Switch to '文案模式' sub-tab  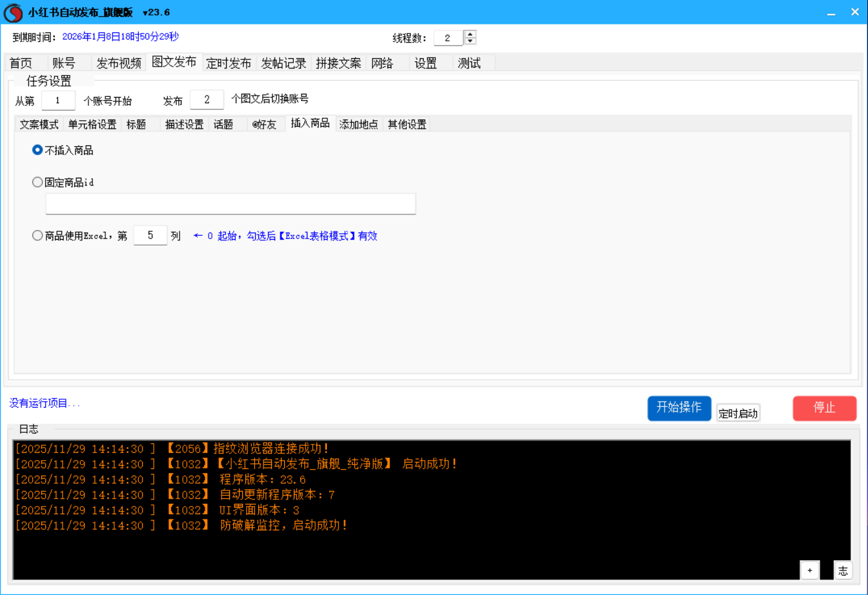(39, 125)
